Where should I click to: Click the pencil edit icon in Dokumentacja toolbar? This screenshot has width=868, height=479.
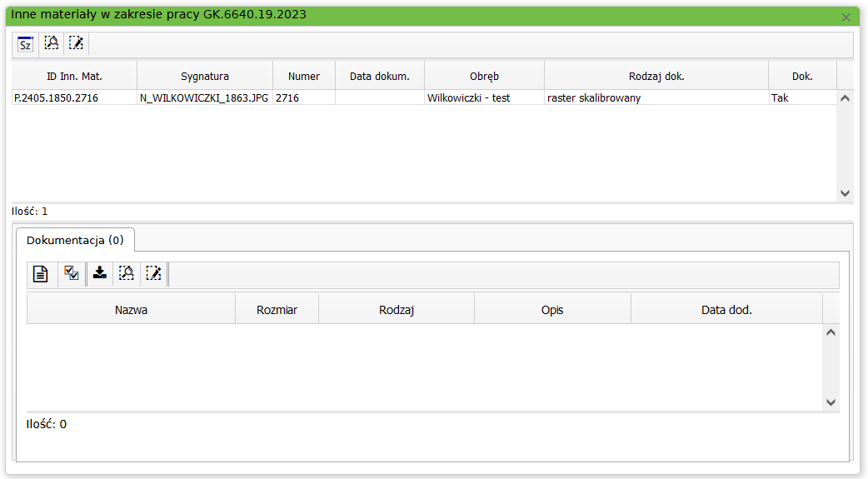pos(153,273)
